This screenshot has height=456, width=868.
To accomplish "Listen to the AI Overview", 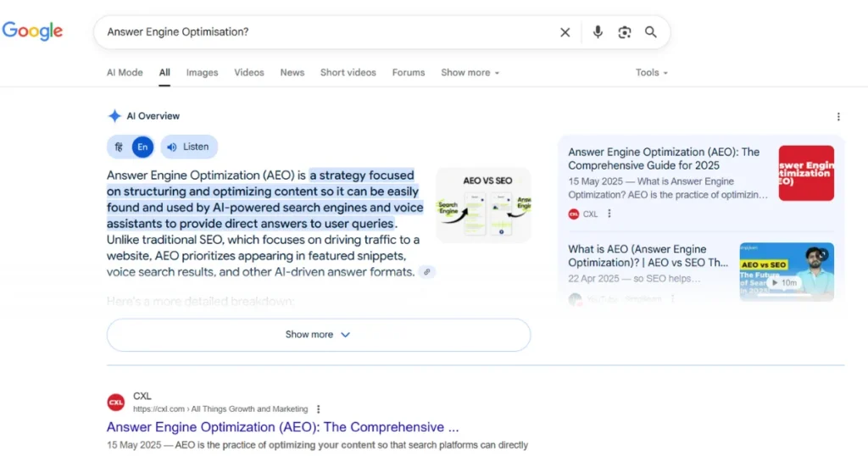I will (x=189, y=147).
